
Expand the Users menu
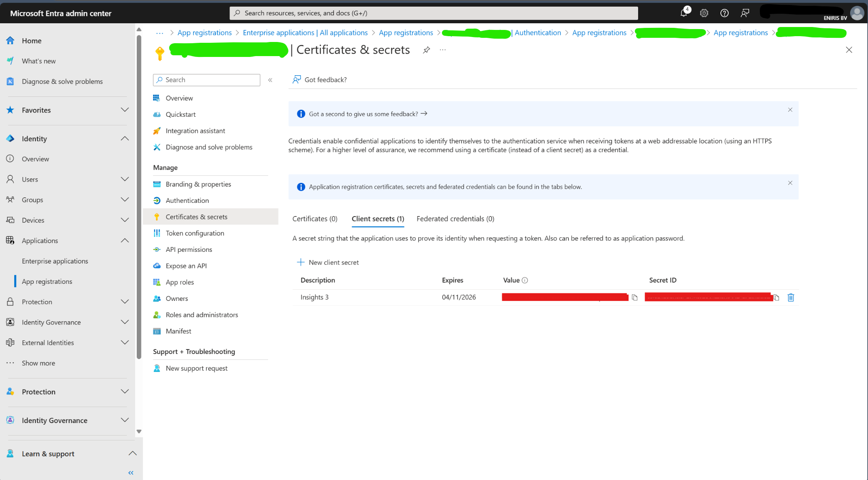(125, 180)
